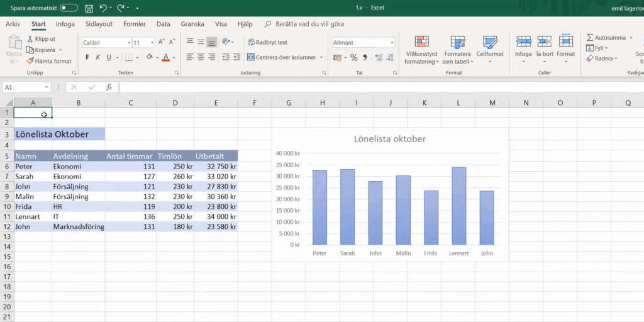644x322 pixels.
Task: Open the Formler ribbon tab
Action: 134,24
